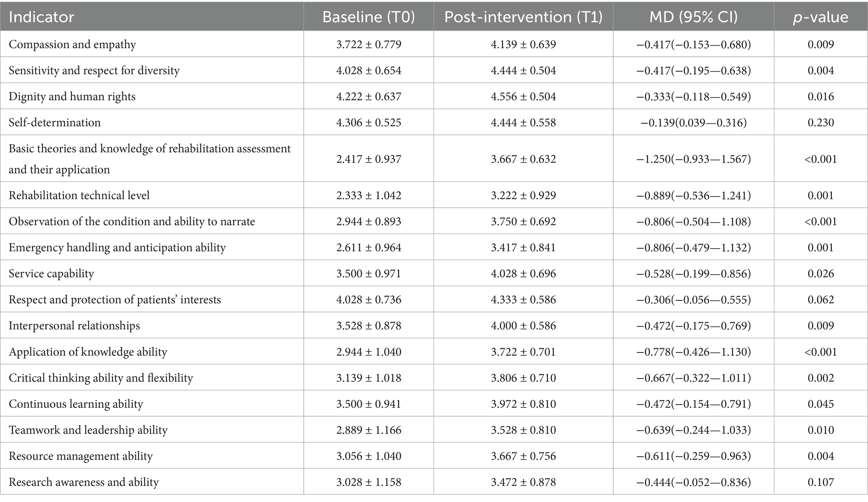Select the Rehabilitation technical level label
This screenshot has height=502, width=868.
(79, 195)
